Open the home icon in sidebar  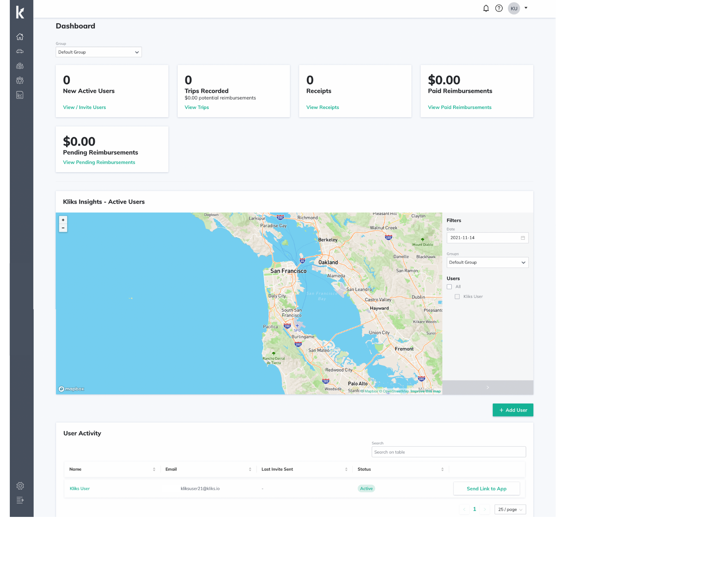pos(20,37)
